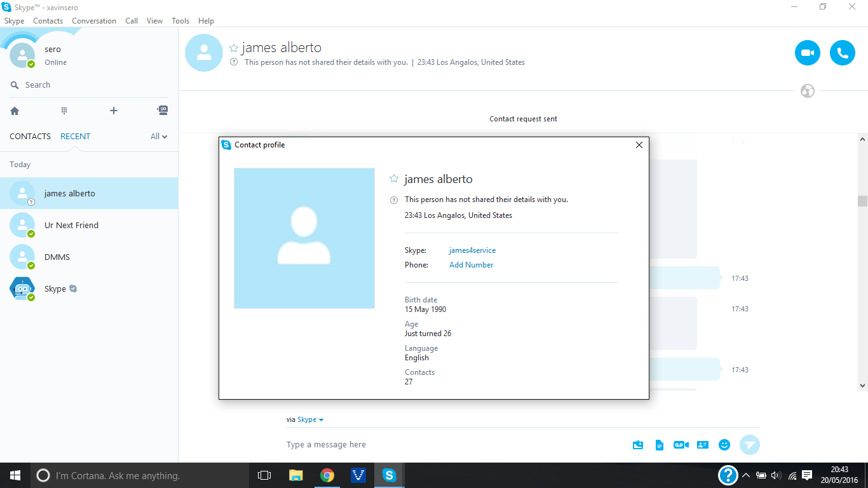Screen dimensions: 868x488
Task: Click the Skype icon on the taskbar
Action: click(389, 475)
